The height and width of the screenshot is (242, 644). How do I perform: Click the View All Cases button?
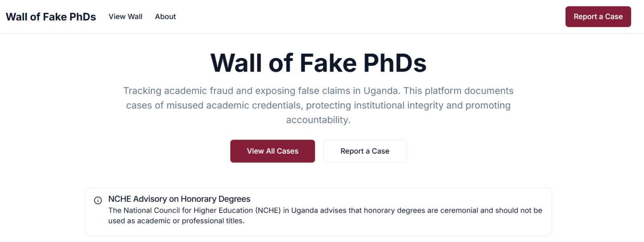(272, 151)
